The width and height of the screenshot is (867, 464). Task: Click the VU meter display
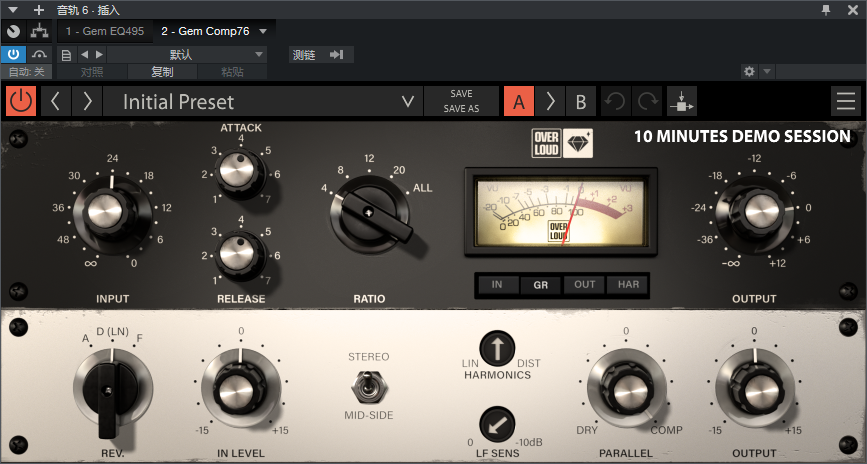point(561,212)
